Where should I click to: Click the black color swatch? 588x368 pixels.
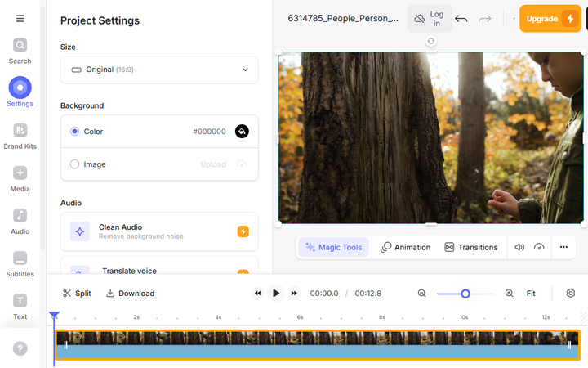[242, 132]
